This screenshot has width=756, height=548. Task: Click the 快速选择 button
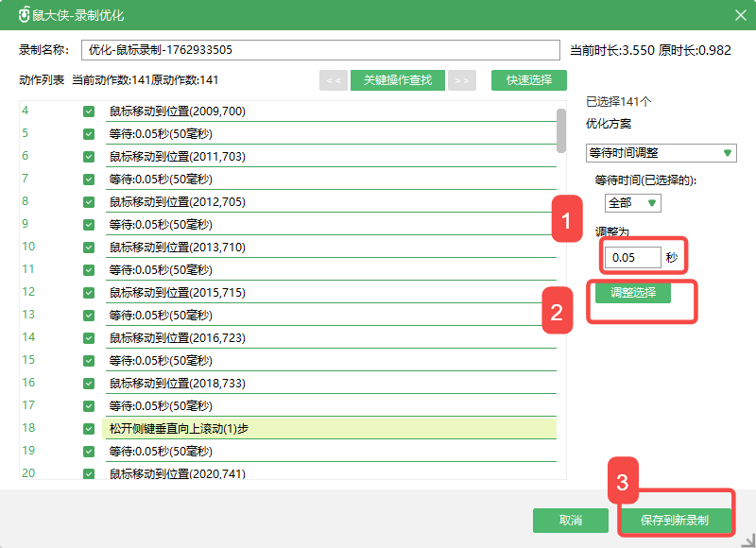pyautogui.click(x=528, y=80)
